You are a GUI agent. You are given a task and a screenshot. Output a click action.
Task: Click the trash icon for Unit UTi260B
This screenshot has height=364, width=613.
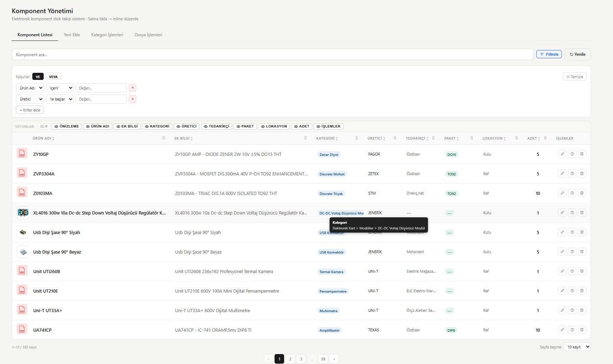(x=582, y=271)
